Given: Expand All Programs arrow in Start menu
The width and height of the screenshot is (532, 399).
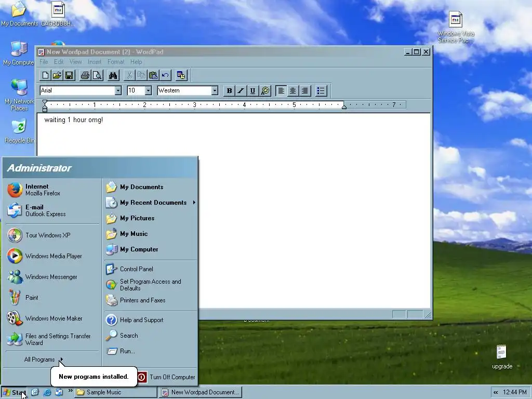Looking at the screenshot, I should (x=61, y=360).
